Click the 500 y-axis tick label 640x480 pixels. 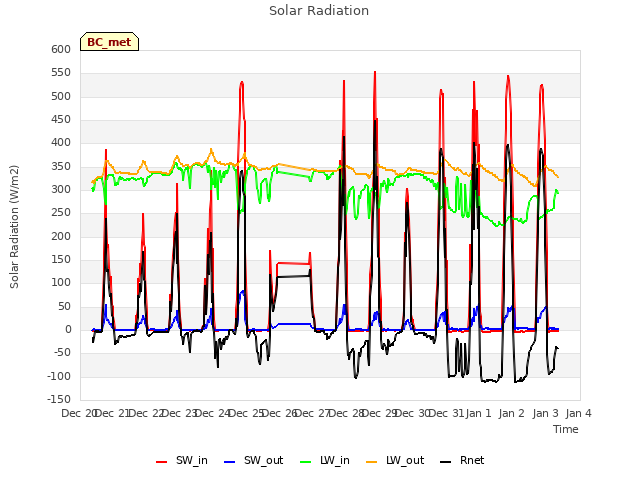pyautogui.click(x=61, y=96)
